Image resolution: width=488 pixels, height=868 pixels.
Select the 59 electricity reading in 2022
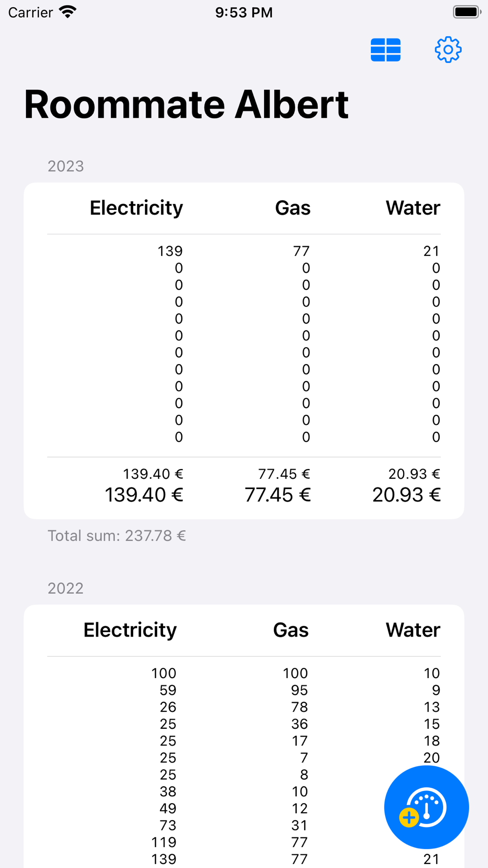point(168,690)
